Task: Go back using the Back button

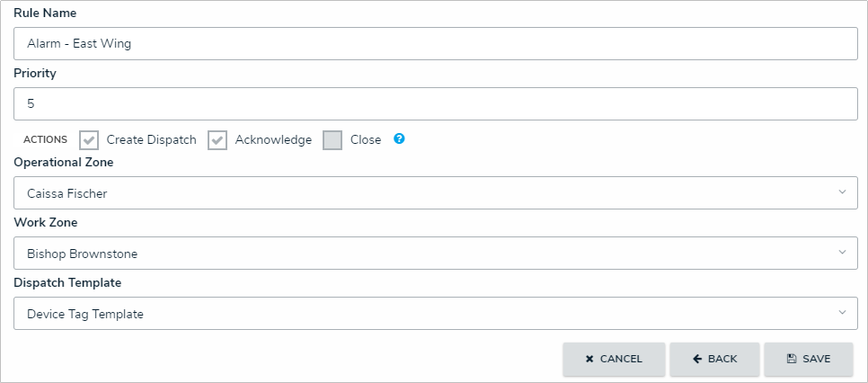Action: click(x=715, y=359)
